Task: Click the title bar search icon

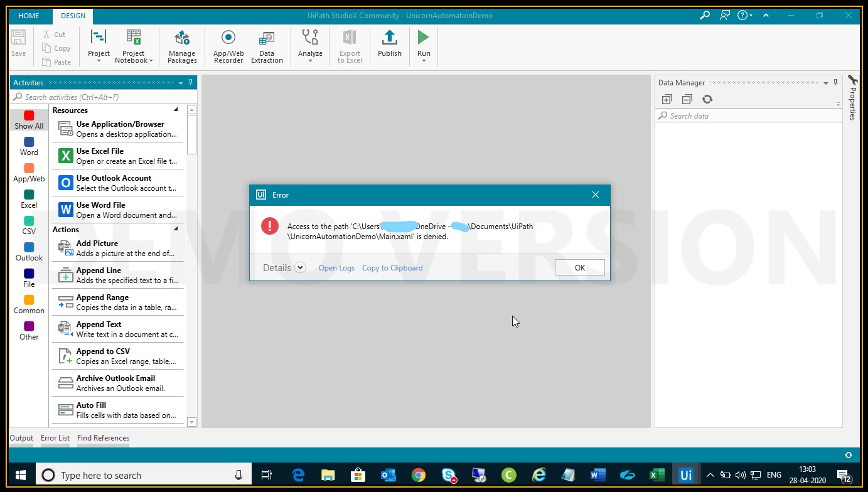Action: (x=705, y=16)
